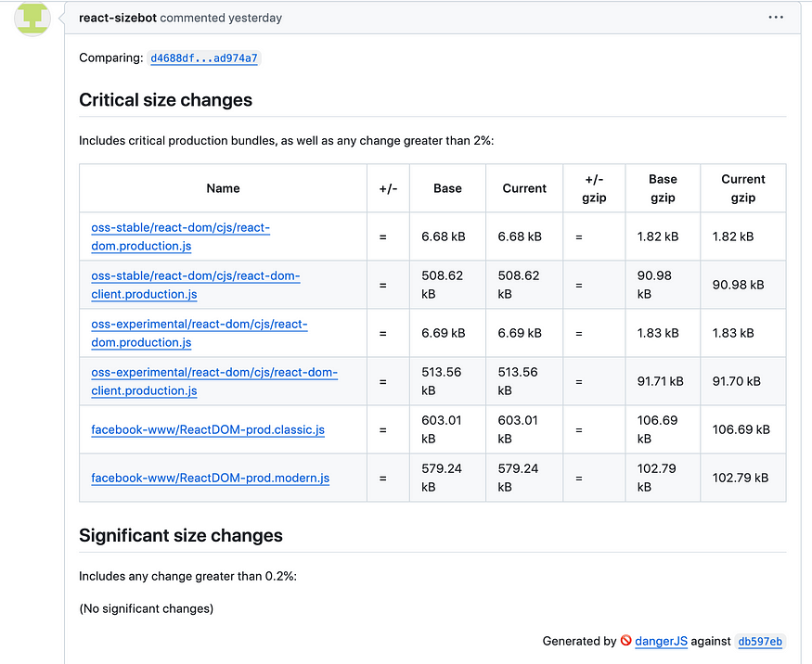This screenshot has height=664, width=812.
Task: Click the 'Base gzip' column header
Action: [x=663, y=188]
